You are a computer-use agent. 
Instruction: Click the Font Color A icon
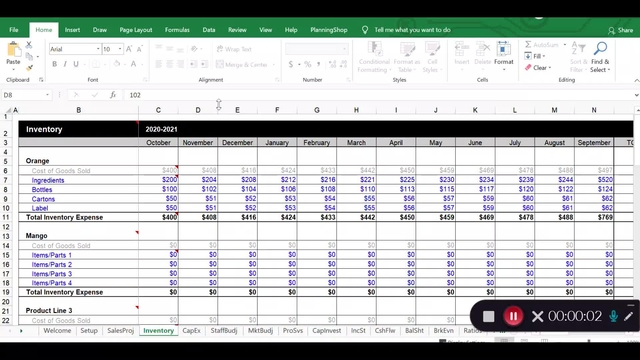[x=133, y=64]
